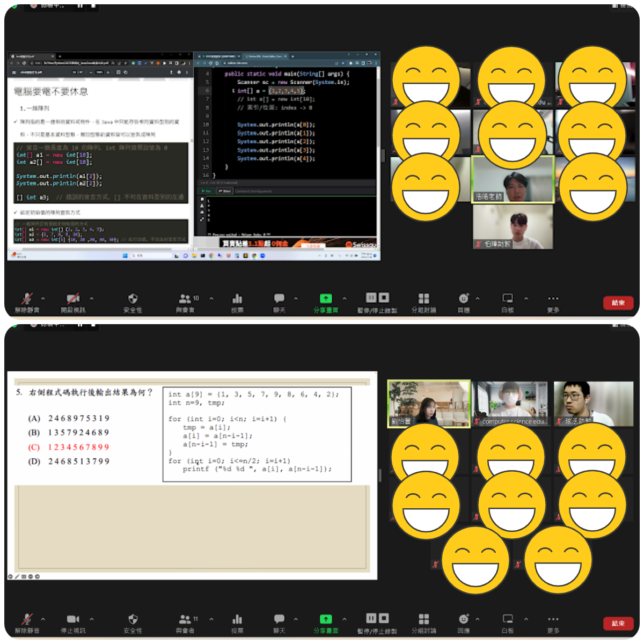Open 白板 whiteboard icon in quiz question meeting
The width and height of the screenshot is (644, 644).
[507, 619]
